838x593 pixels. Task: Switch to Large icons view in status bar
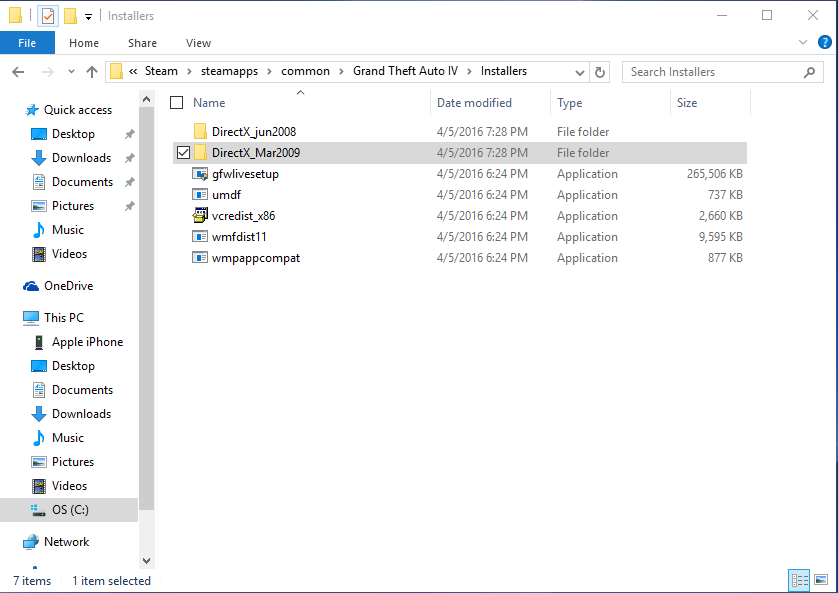821,580
